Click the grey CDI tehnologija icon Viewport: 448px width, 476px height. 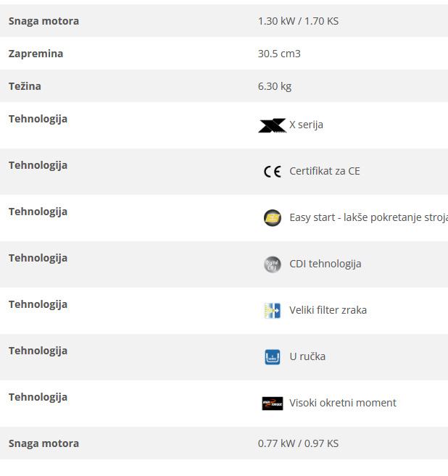click(272, 264)
